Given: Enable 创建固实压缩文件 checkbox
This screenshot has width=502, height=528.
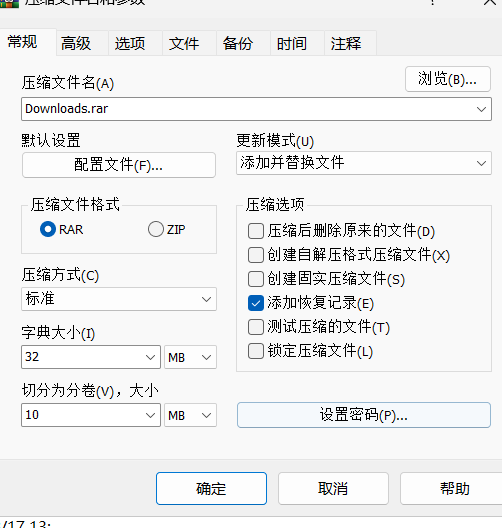Looking at the screenshot, I should (256, 279).
